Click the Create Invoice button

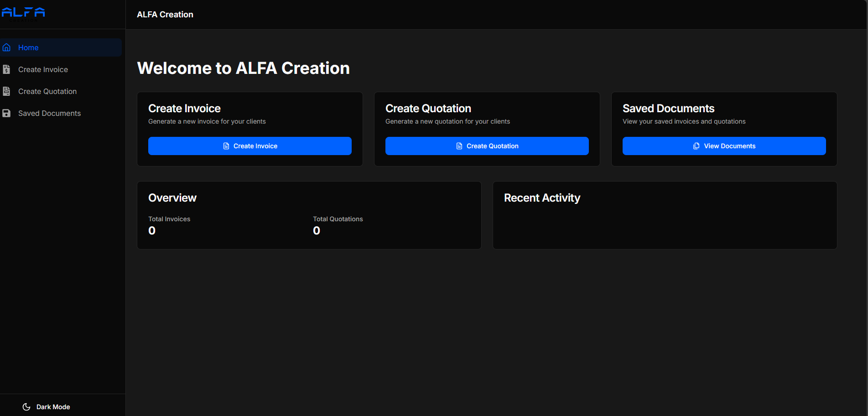tap(250, 146)
